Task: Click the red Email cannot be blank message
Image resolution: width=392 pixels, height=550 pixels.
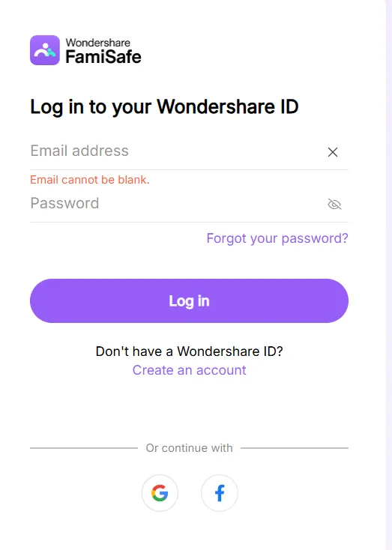Action: click(90, 180)
